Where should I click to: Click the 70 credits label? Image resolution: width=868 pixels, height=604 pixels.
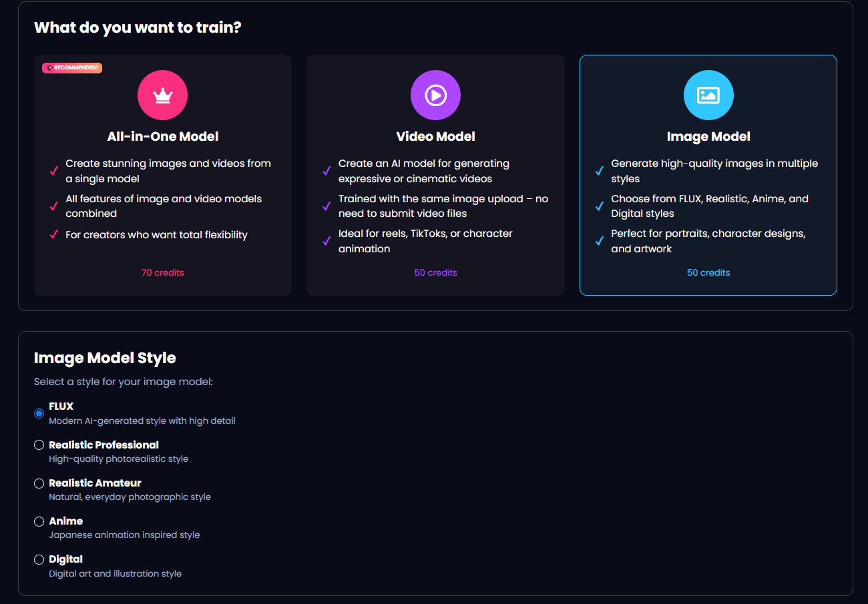tap(162, 272)
